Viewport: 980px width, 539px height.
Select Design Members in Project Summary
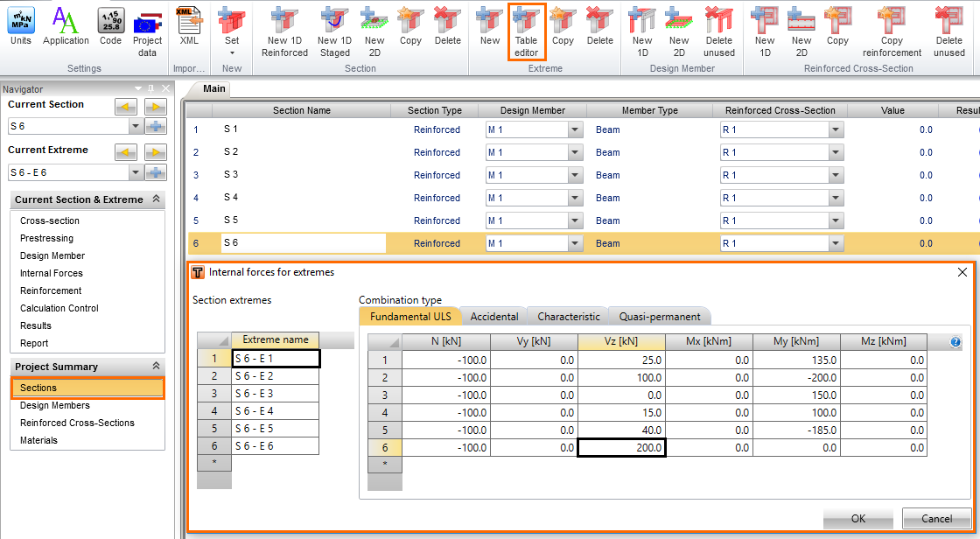[55, 405]
